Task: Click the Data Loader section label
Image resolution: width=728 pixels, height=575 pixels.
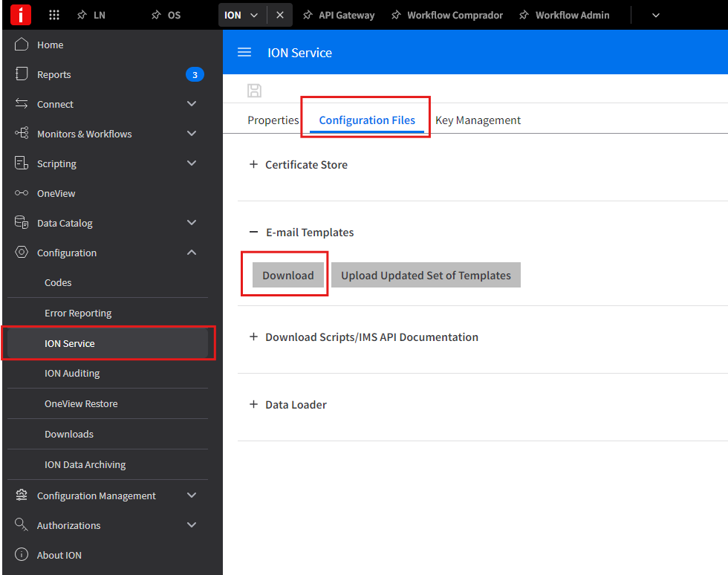Action: point(296,405)
